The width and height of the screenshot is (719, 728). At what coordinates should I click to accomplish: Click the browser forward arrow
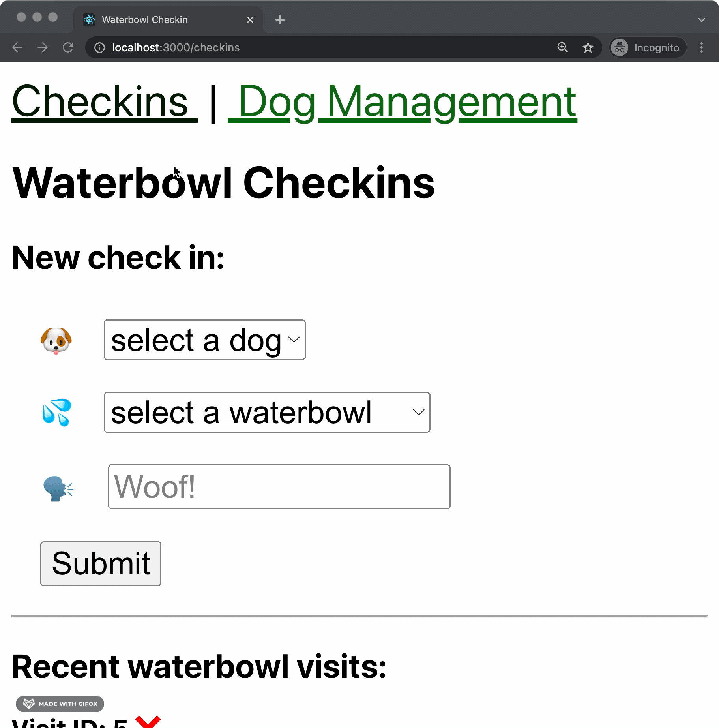pos(43,47)
